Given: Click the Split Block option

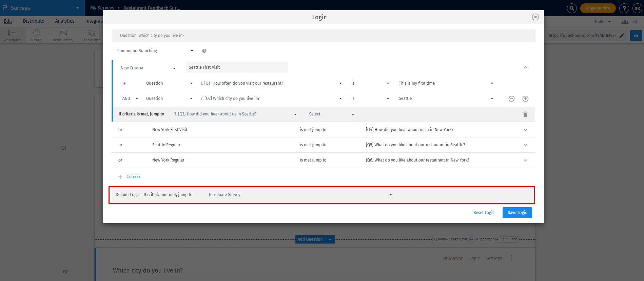Looking at the screenshot, I should coord(508,239).
